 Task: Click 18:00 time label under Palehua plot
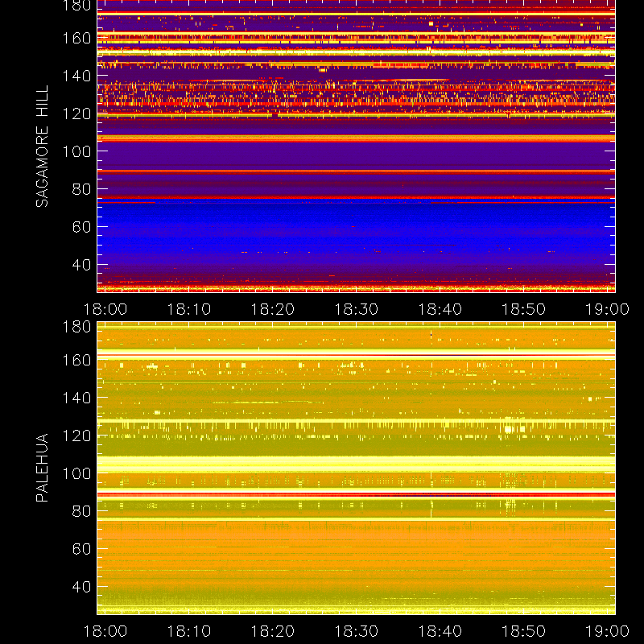(105, 631)
